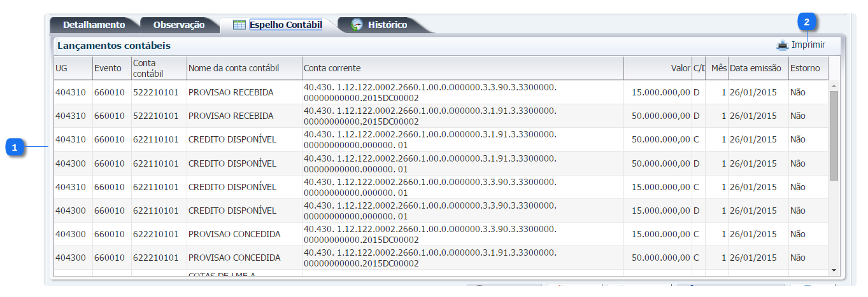The image size is (868, 297).
Task: Open the Detalhamento tab
Action: coord(94,25)
